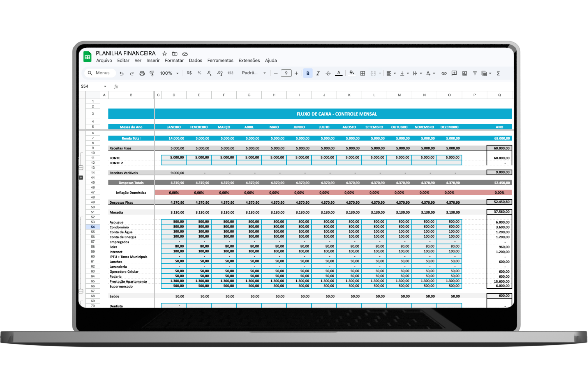Select the paint format roller icon
588x388 pixels.
point(152,73)
